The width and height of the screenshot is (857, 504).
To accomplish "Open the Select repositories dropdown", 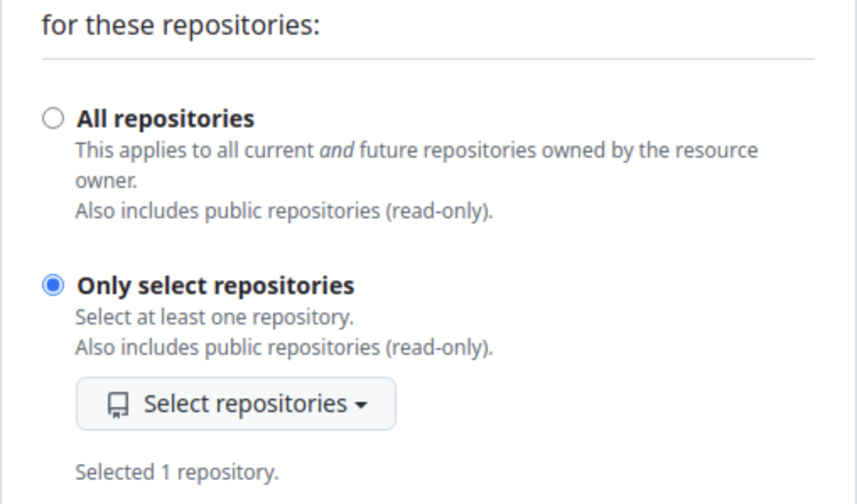I will tap(236, 405).
